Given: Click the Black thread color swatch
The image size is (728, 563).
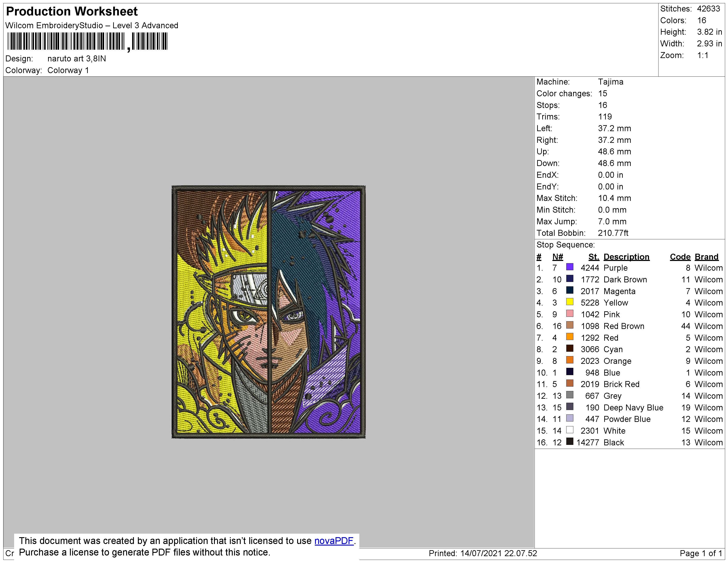Looking at the screenshot, I should point(570,442).
